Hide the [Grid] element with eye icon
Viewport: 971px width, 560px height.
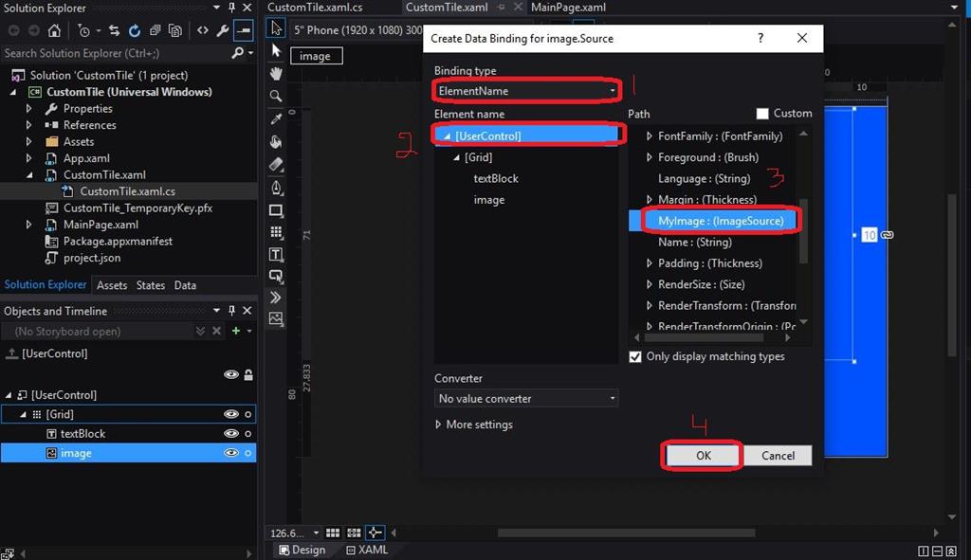coord(231,414)
